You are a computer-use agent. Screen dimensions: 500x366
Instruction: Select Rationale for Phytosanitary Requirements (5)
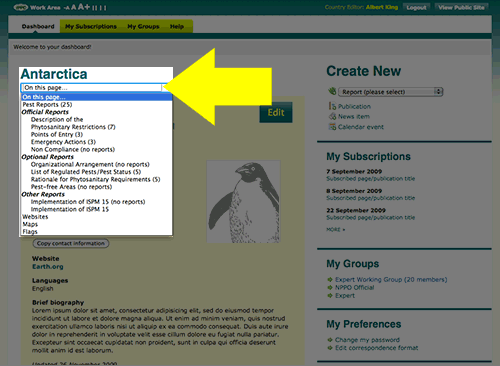pos(95,179)
